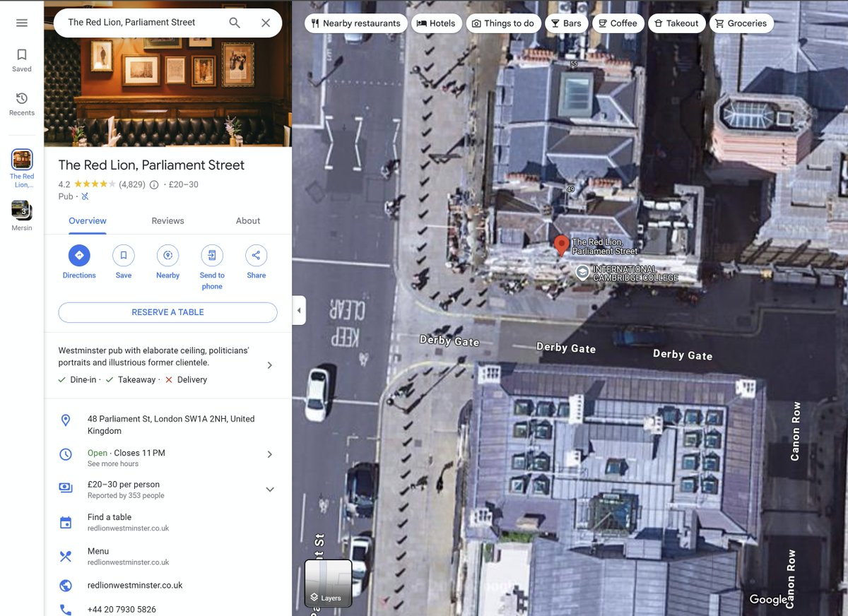848x616 pixels.
Task: Open the hamburger main menu
Action: tap(22, 23)
